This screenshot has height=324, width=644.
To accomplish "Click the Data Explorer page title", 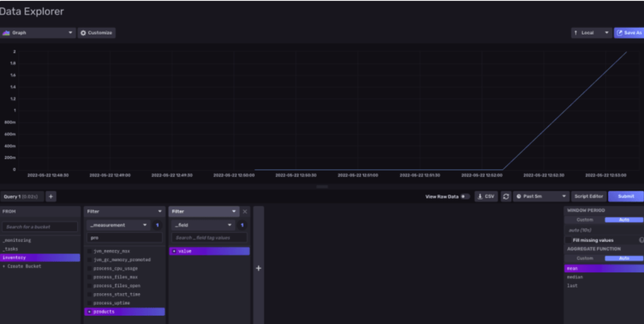I will tap(32, 12).
